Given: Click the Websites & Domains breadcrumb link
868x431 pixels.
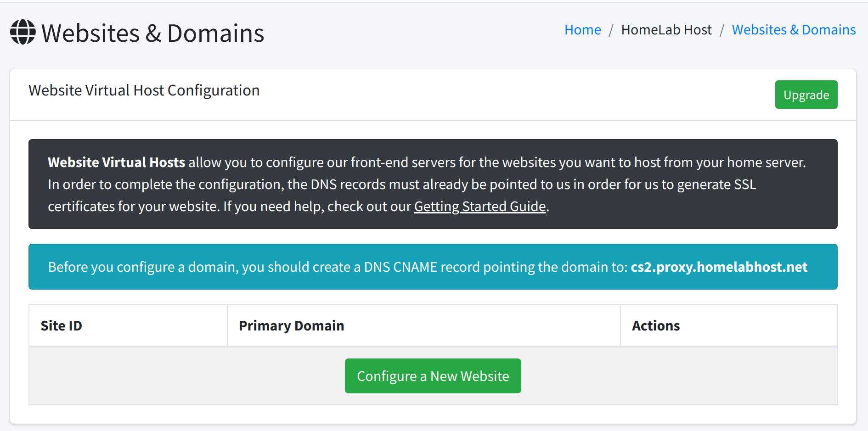Looking at the screenshot, I should tap(793, 29).
